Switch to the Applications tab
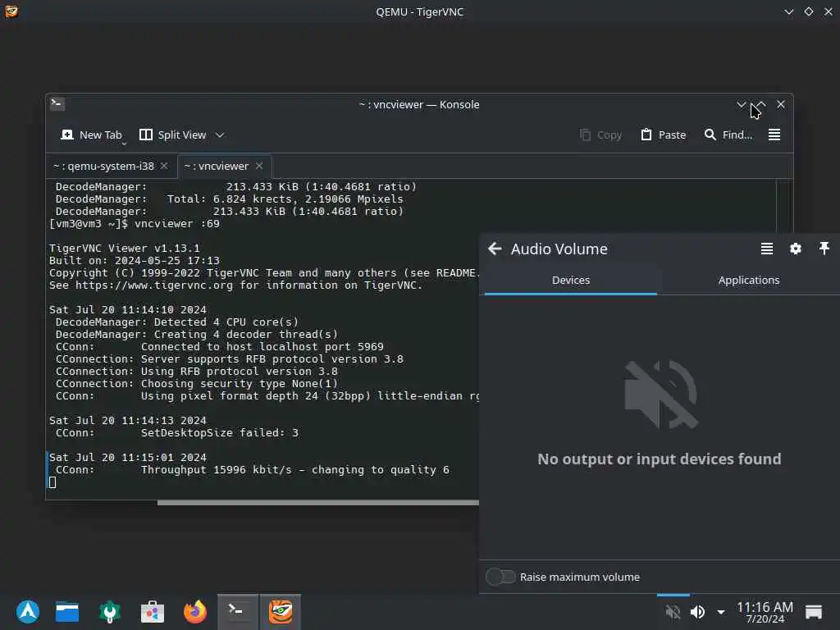 748,281
